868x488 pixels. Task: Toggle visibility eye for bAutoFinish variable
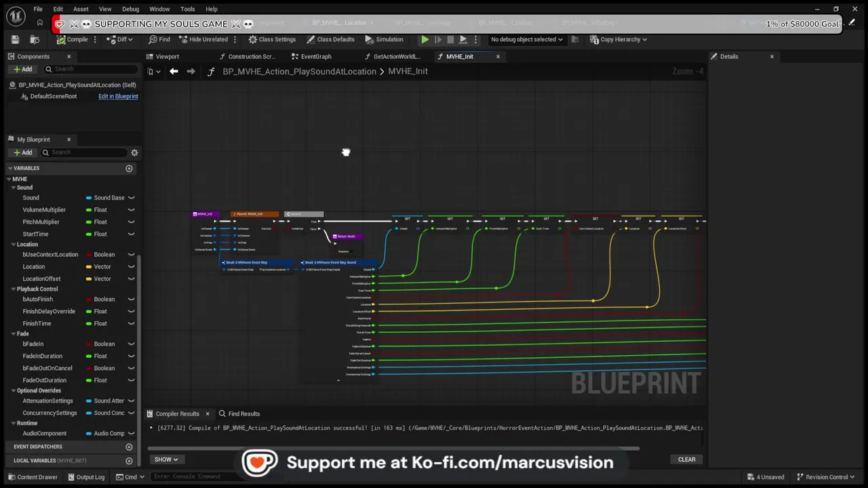pos(131,300)
